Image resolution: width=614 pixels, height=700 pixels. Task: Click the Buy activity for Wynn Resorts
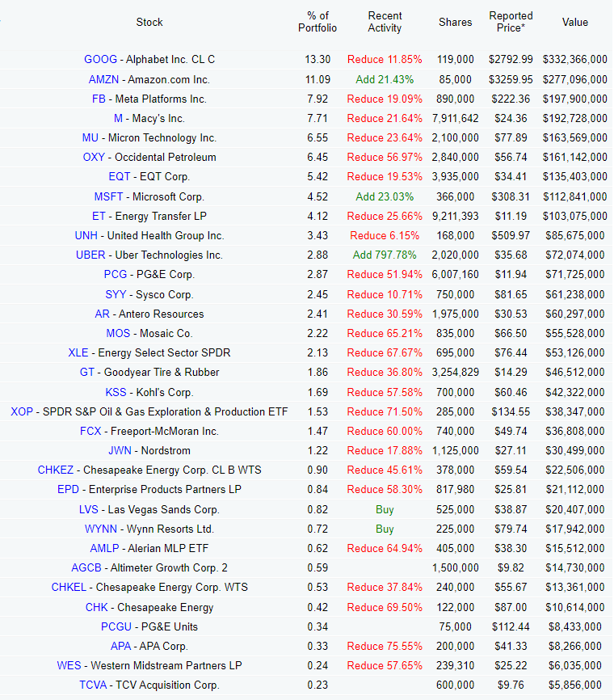pyautogui.click(x=385, y=529)
